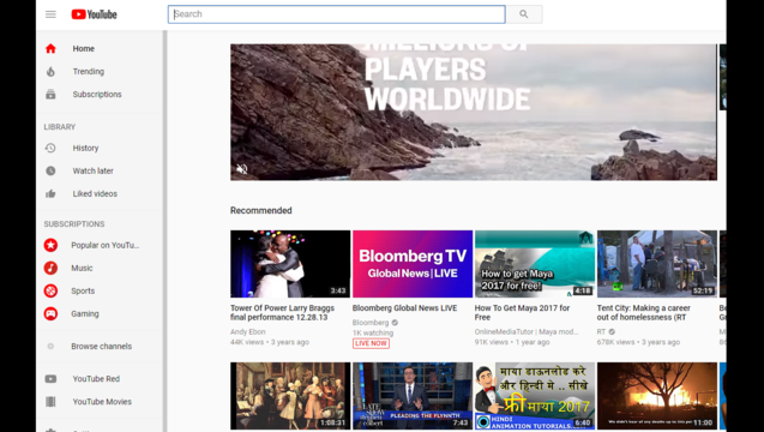
Task: Click the Browse channels plus icon
Action: tap(51, 346)
